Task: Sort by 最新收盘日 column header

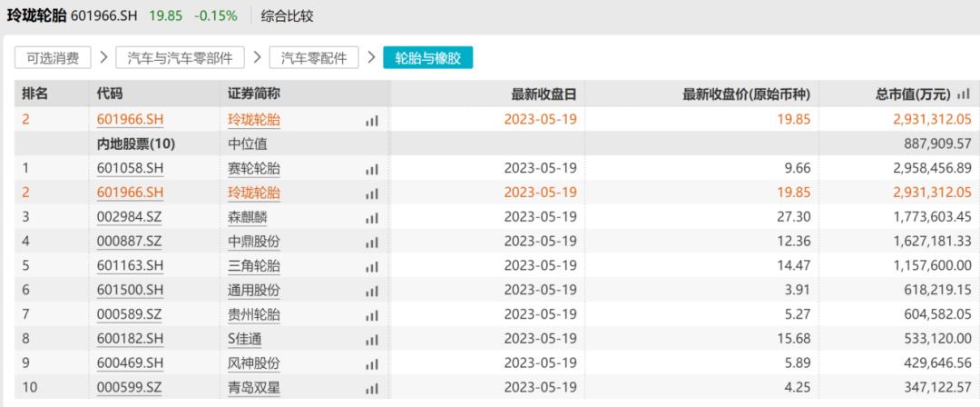Action: tap(544, 94)
